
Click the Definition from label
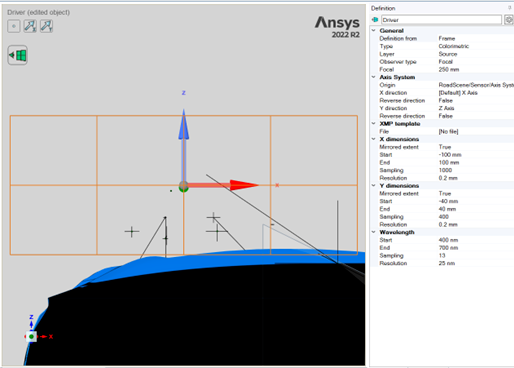[398, 38]
